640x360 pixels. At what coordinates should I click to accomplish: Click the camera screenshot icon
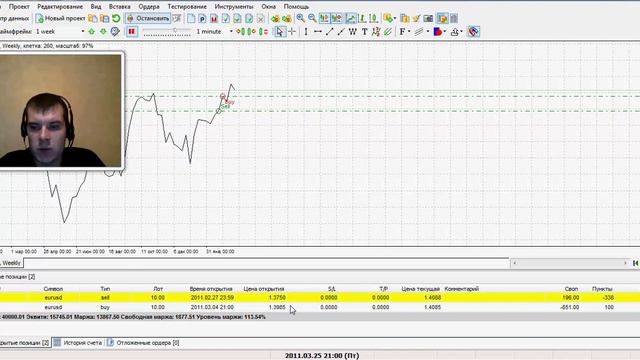428,18
